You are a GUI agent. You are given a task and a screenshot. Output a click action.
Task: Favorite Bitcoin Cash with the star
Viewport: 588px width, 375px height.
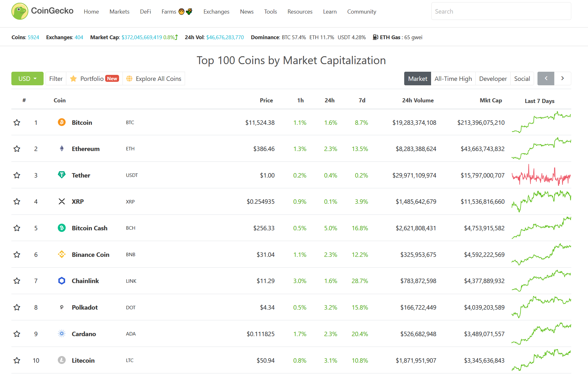(17, 228)
